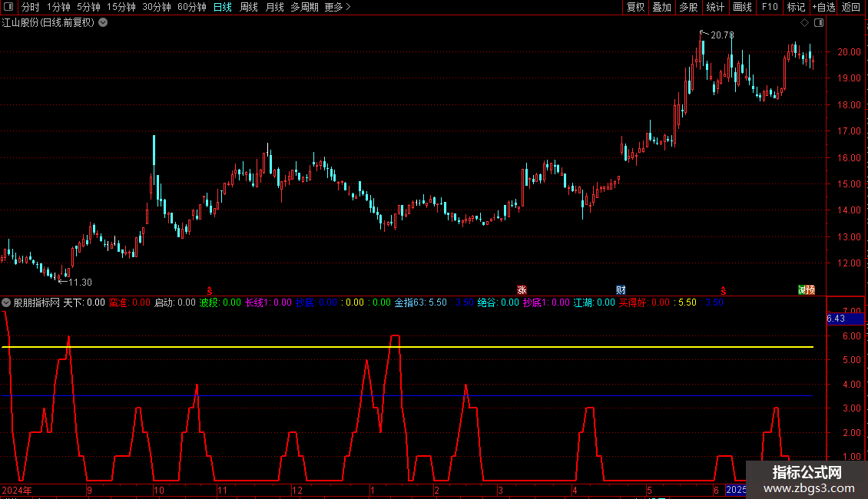Click the 买得好: 0.00 indicator label

pos(644,302)
